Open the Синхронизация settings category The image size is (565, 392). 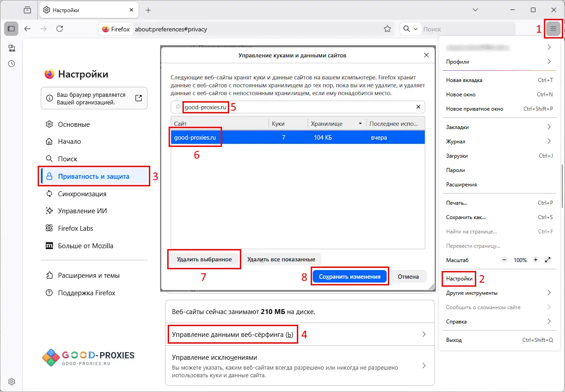click(x=94, y=194)
